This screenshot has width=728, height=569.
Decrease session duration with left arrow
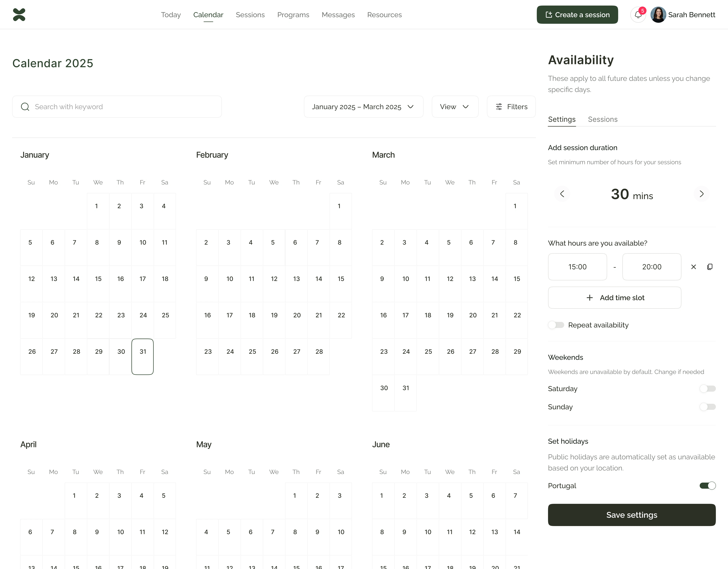click(562, 194)
